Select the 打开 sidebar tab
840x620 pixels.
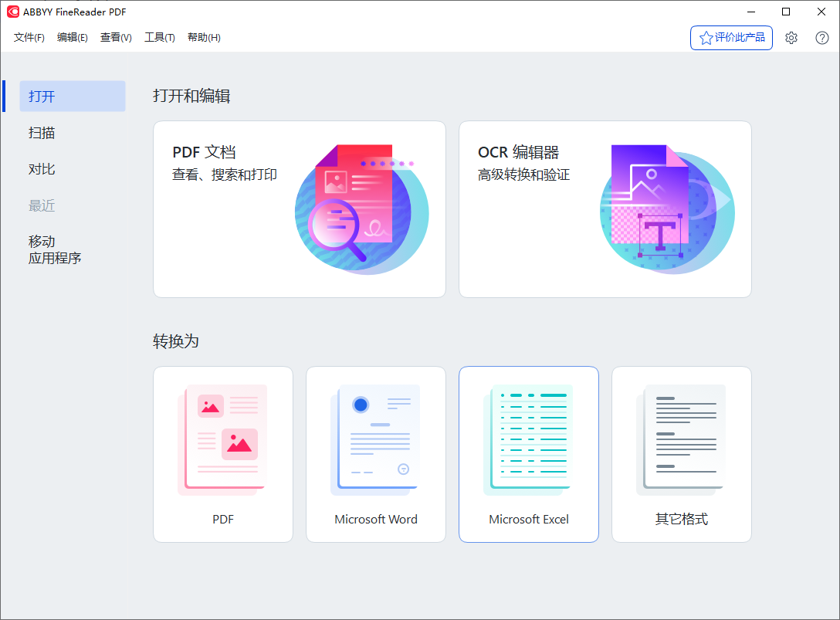coord(73,96)
